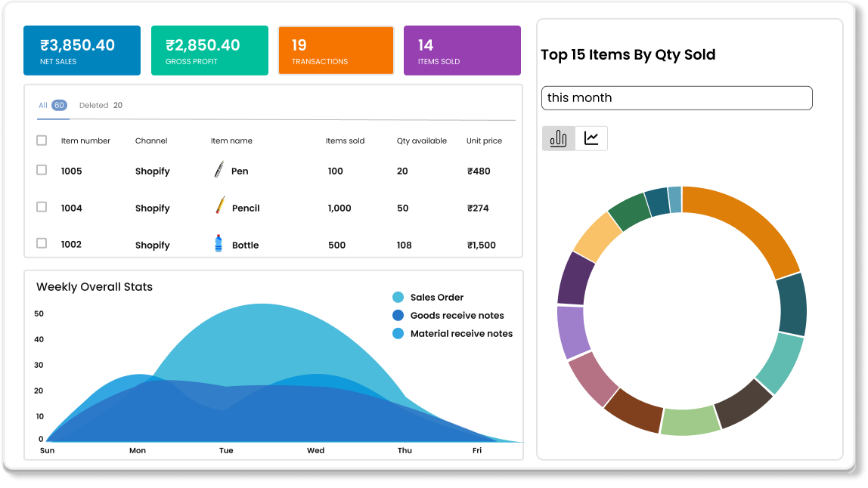Switch to the line chart view icon
This screenshot has height=488, width=868.
[x=591, y=138]
